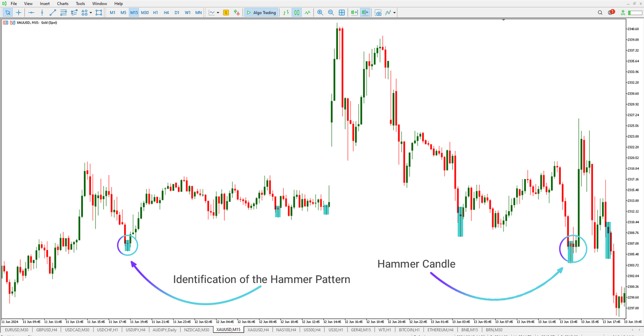The width and height of the screenshot is (644, 336).
Task: Open search with the magnifier icon
Action: coord(600,12)
